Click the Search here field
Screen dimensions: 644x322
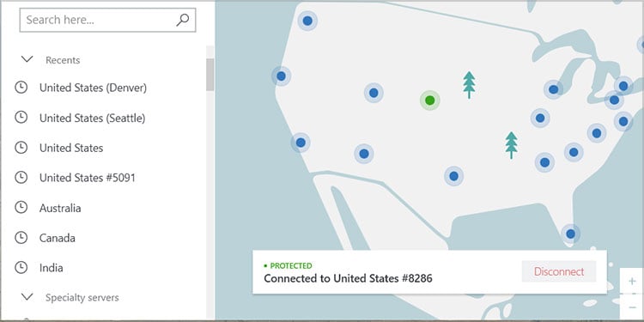coord(107,20)
